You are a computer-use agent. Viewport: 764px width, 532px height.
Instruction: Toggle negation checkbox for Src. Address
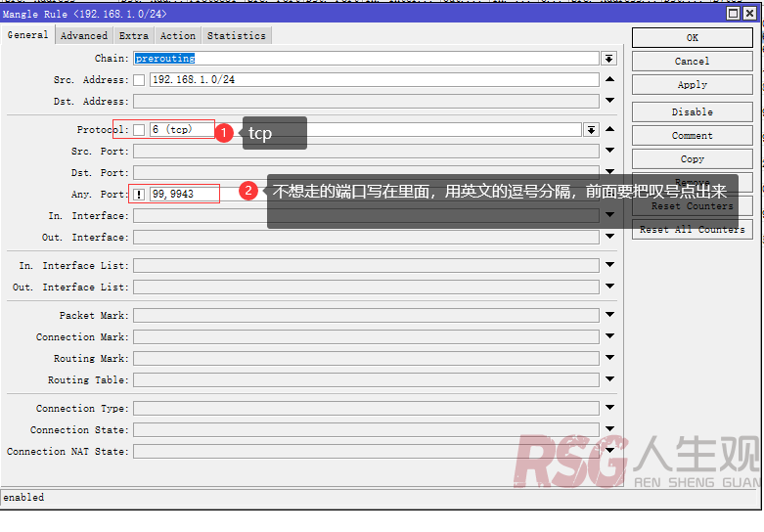coord(139,80)
